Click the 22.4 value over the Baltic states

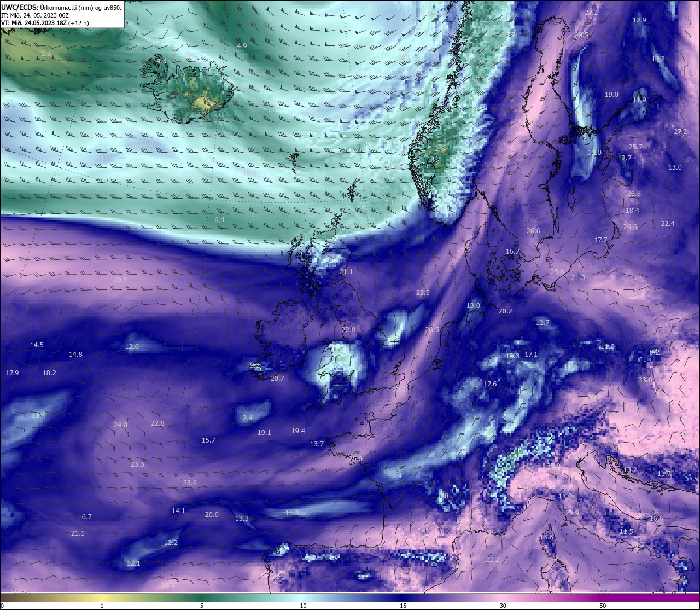pyautogui.click(x=668, y=224)
